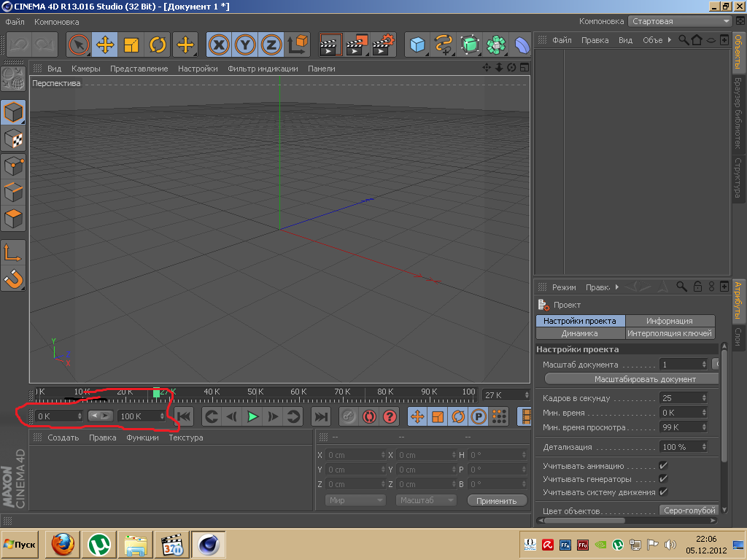Click the red question mark keyframe selection icon
The height and width of the screenshot is (560, 747).
[390, 416]
